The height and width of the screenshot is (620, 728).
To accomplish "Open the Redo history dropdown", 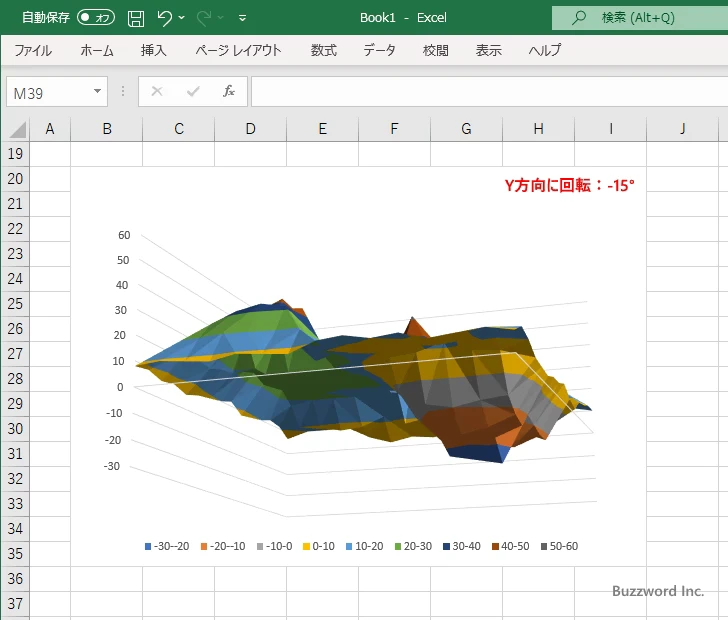I will (221, 18).
